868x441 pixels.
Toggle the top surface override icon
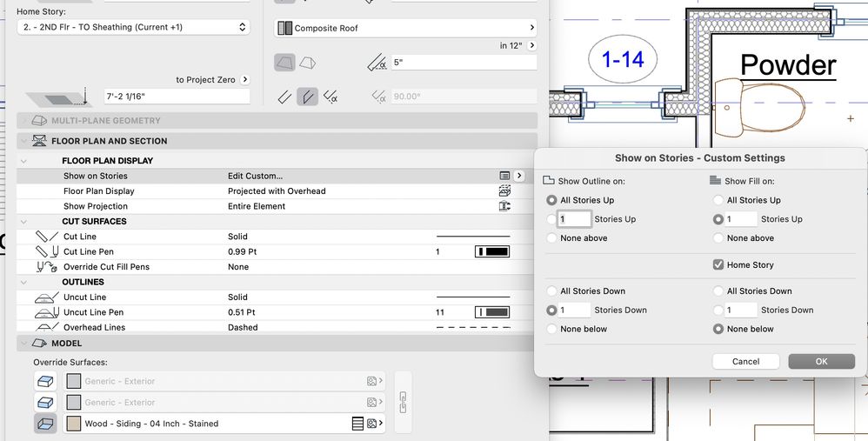pyautogui.click(x=45, y=381)
